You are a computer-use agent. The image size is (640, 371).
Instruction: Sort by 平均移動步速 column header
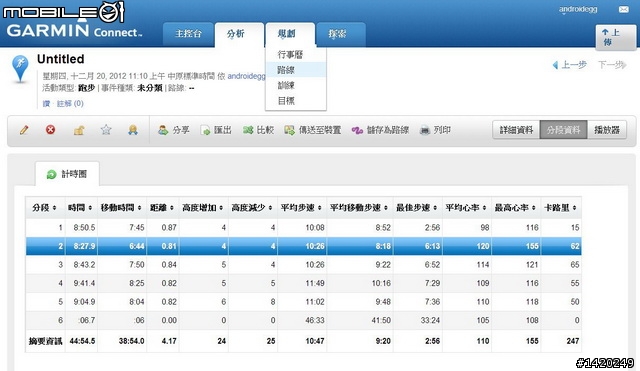pyautogui.click(x=359, y=208)
